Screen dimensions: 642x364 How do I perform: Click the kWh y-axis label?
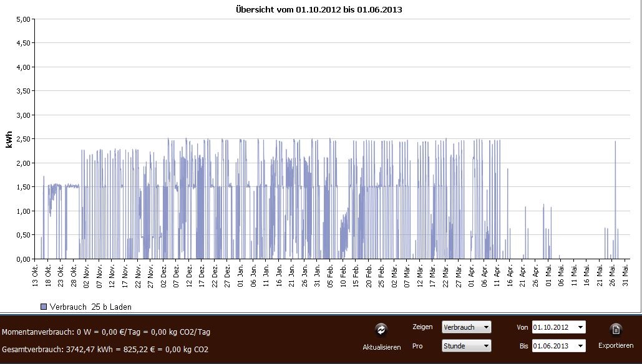9,139
